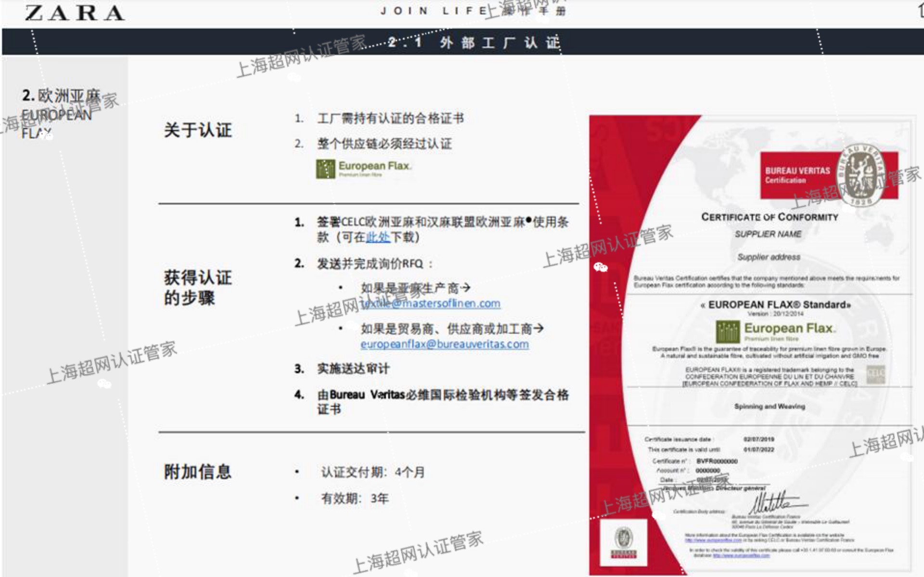
Task: Click the sidebar item 2. 欧洲亚麻 EUROPEAN FLAX
Action: pyautogui.click(x=61, y=114)
